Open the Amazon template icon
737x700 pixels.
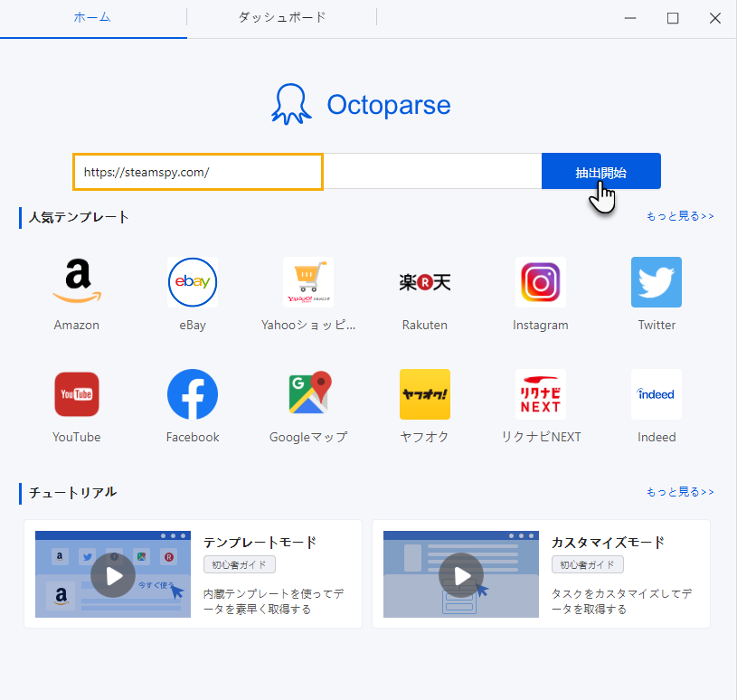point(77,281)
